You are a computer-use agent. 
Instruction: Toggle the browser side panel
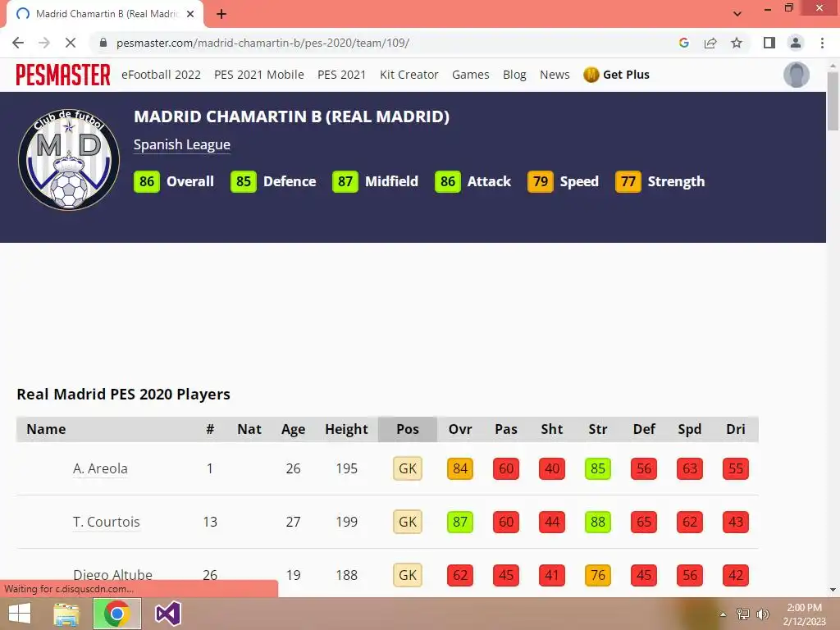pos(769,43)
